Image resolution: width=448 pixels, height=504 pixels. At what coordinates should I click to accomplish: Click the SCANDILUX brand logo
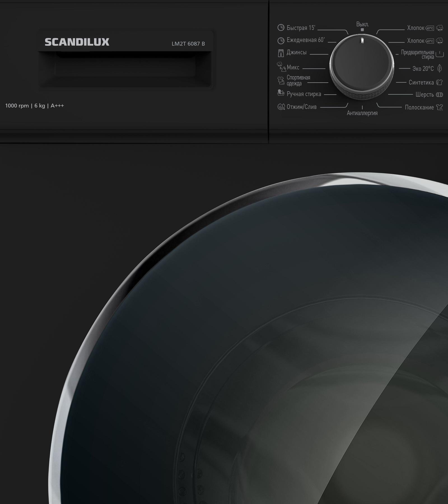(x=77, y=42)
